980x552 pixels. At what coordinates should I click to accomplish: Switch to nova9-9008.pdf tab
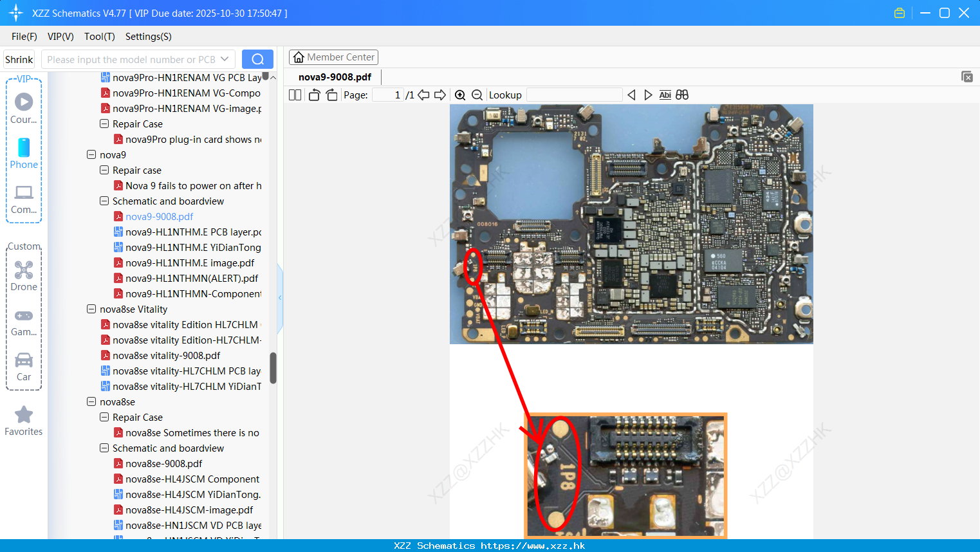coord(335,77)
